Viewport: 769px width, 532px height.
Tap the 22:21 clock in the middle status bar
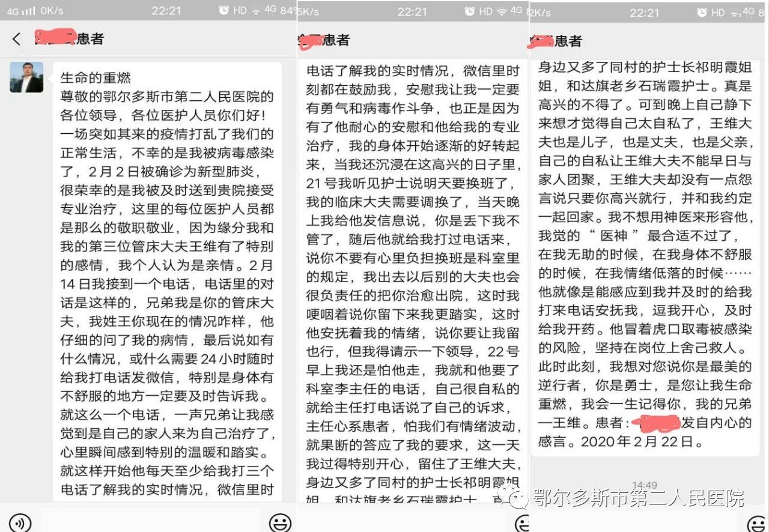click(412, 11)
